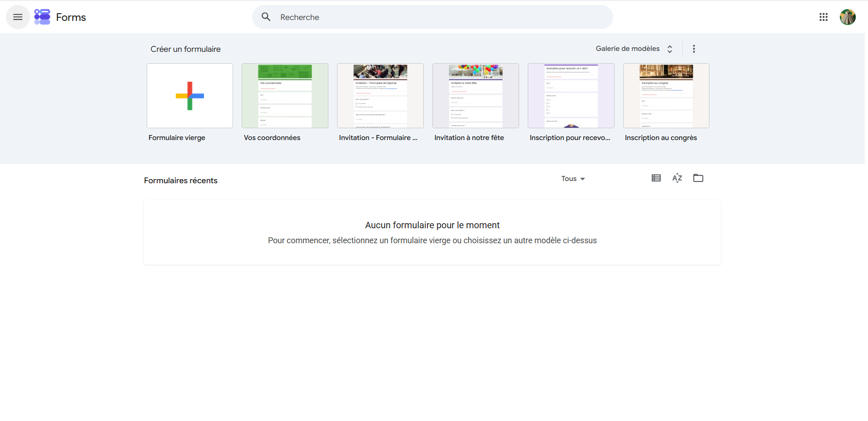Open the main hamburger menu
The height and width of the screenshot is (421, 868).
tap(18, 17)
